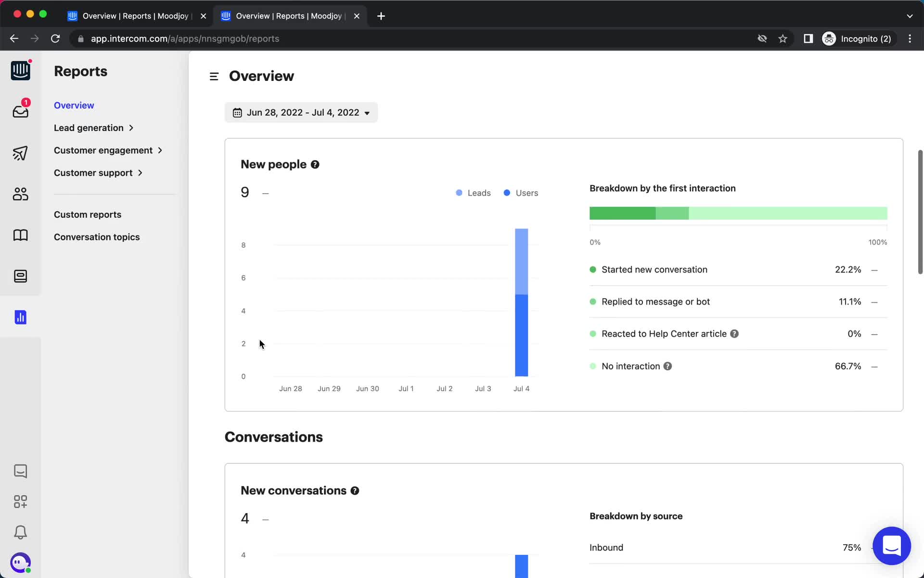The height and width of the screenshot is (578, 924).
Task: Click the Replied to message or bot row
Action: point(738,302)
